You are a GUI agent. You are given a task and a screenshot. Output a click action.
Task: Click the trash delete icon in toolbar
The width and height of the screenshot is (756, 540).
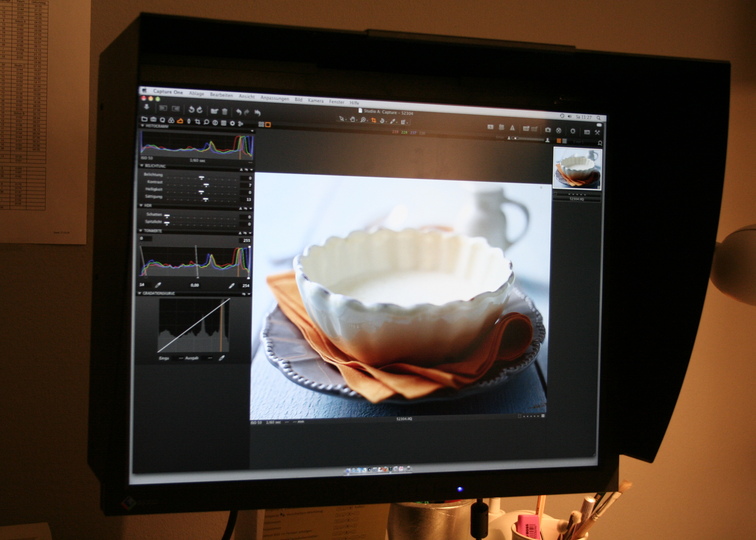(x=226, y=110)
